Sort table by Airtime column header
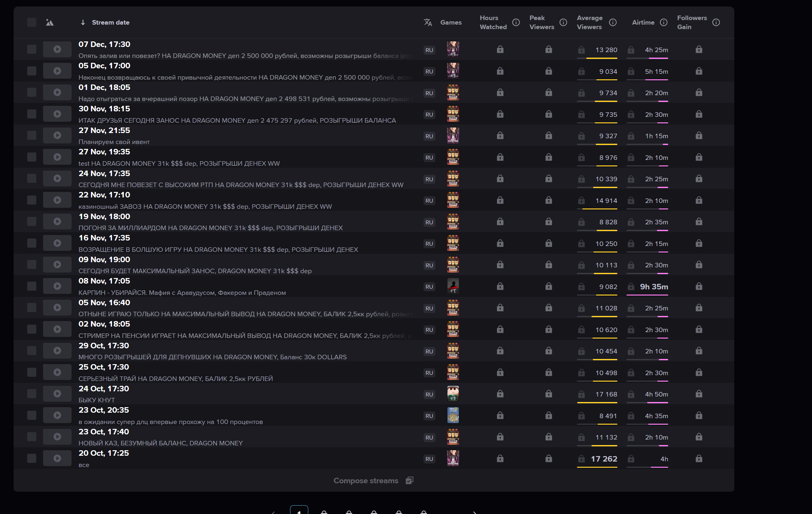Viewport: 812px width, 514px height. (x=643, y=22)
